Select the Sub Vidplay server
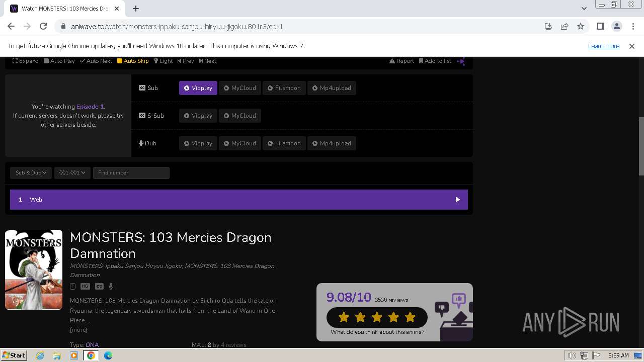 pyautogui.click(x=198, y=88)
